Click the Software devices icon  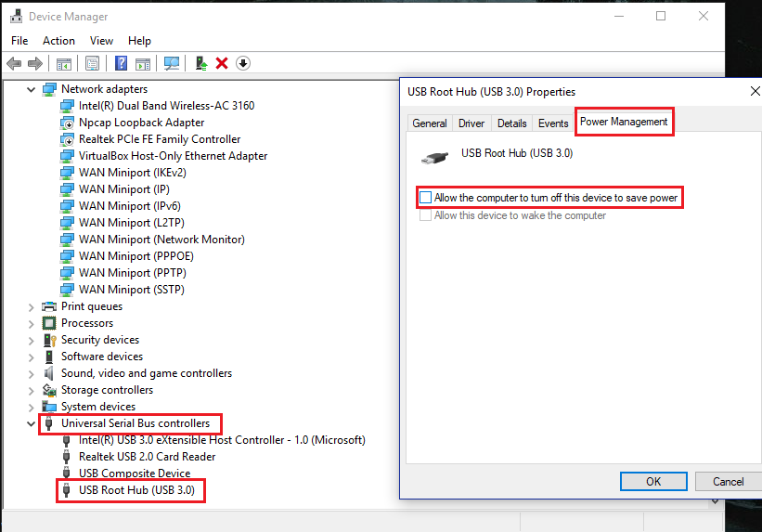(49, 357)
